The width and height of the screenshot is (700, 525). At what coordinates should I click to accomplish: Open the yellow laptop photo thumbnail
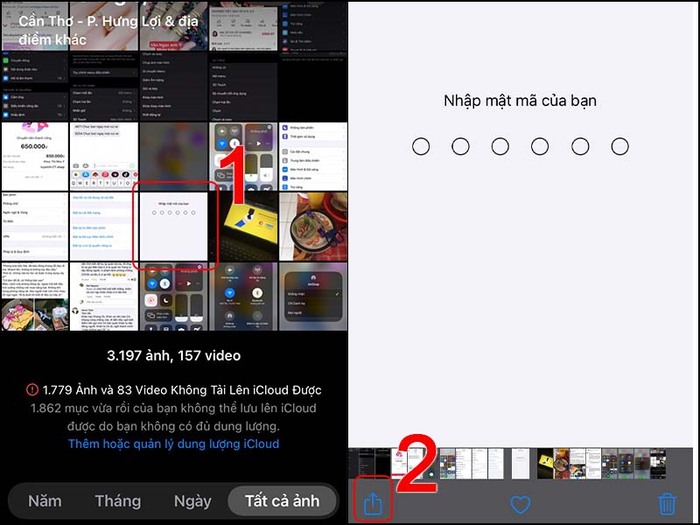243,225
